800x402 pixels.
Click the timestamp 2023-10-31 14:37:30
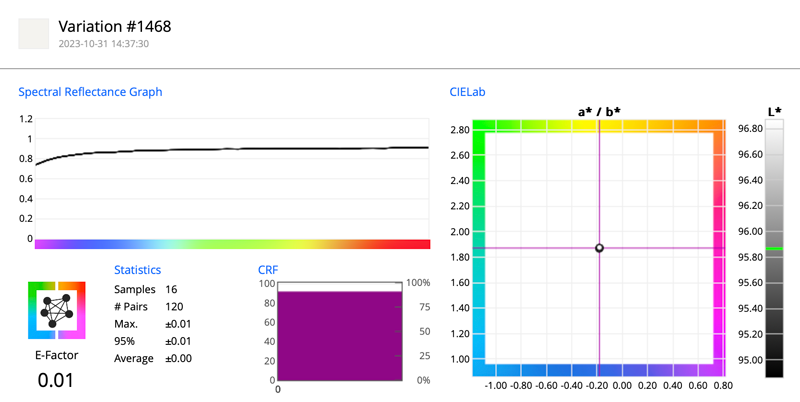(104, 44)
